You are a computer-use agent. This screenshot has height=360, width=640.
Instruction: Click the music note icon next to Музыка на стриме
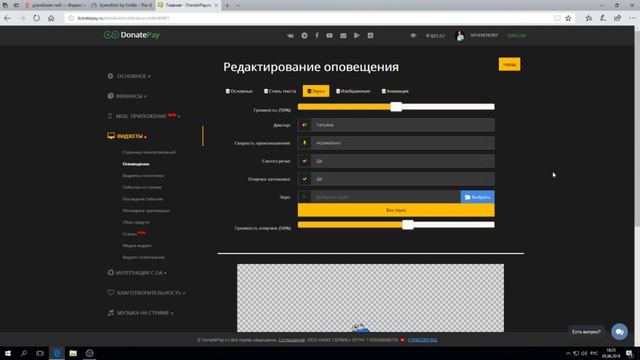[111, 313]
